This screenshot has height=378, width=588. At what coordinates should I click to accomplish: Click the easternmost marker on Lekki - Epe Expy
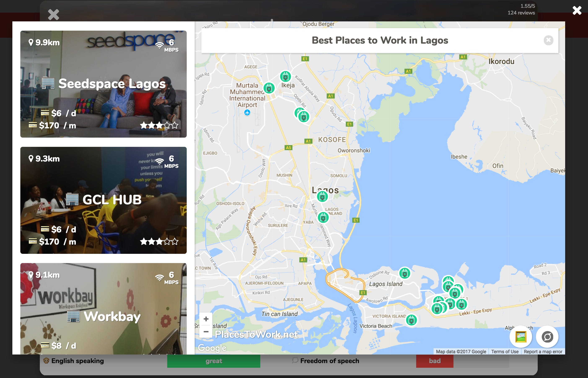[461, 305]
